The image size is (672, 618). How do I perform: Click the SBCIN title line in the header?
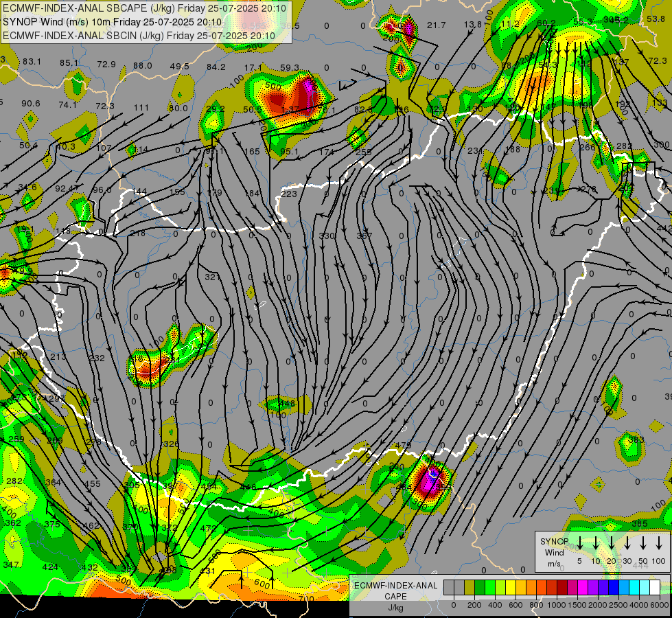click(x=139, y=36)
